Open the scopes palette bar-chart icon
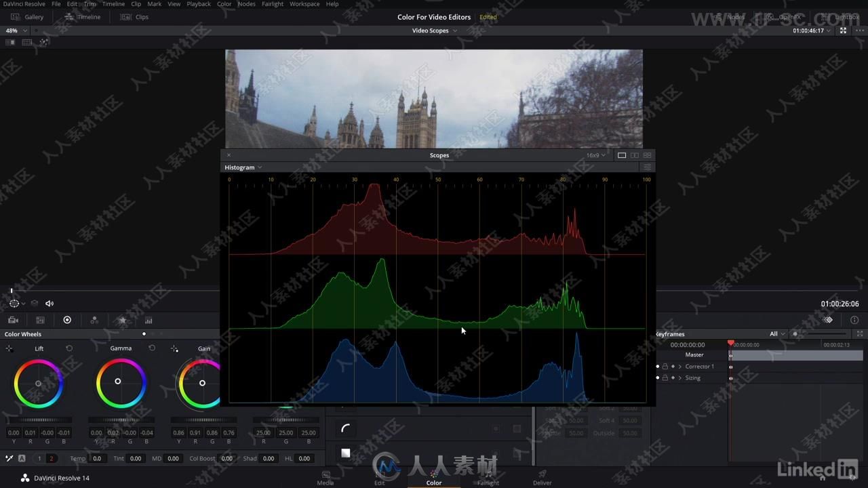868x488 pixels. click(149, 320)
